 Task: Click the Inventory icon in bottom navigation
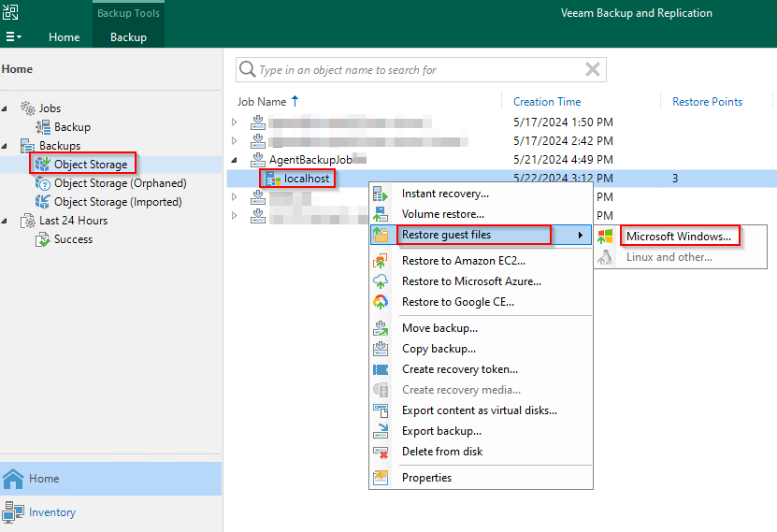(13, 512)
